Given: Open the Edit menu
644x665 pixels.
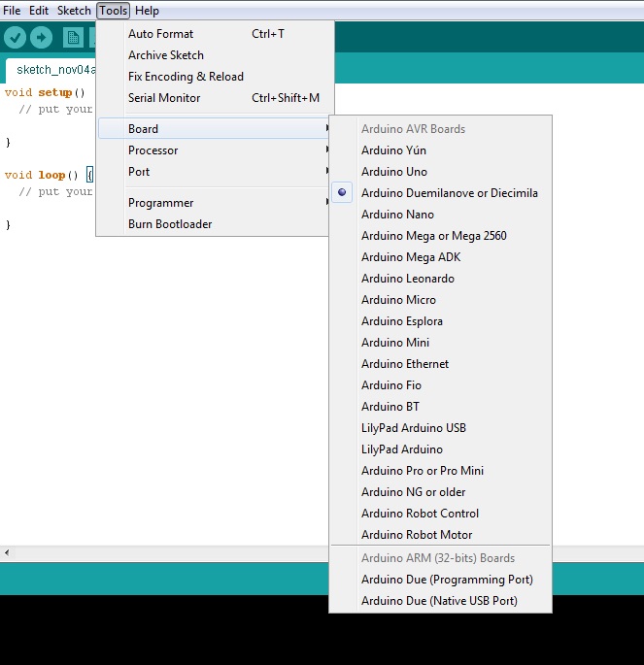Looking at the screenshot, I should pos(39,11).
